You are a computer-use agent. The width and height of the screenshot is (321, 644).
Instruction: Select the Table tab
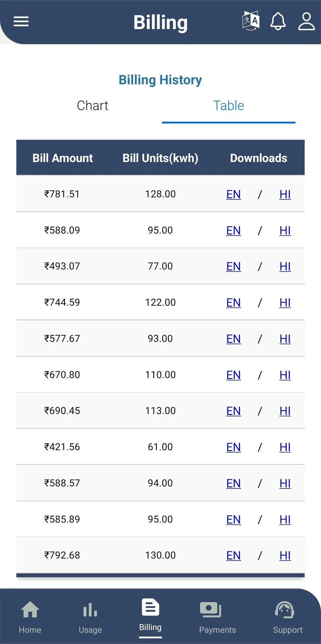[x=229, y=106]
